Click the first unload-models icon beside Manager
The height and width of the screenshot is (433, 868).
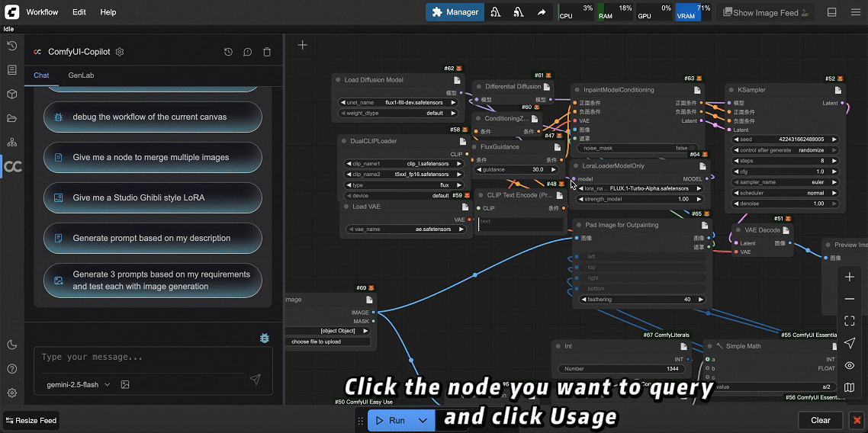(496, 12)
